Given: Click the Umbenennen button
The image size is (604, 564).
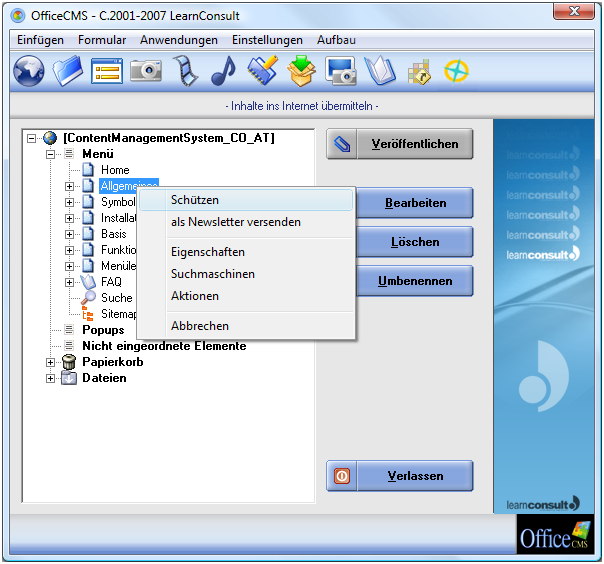Looking at the screenshot, I should point(415,281).
